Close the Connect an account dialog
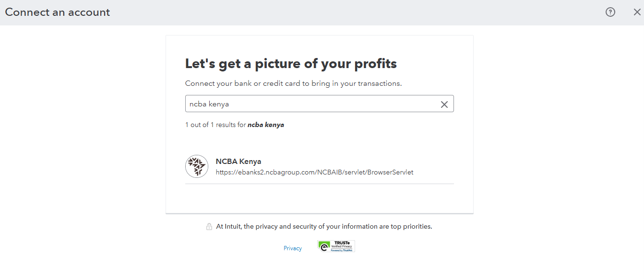This screenshot has height=279, width=644. click(x=637, y=12)
